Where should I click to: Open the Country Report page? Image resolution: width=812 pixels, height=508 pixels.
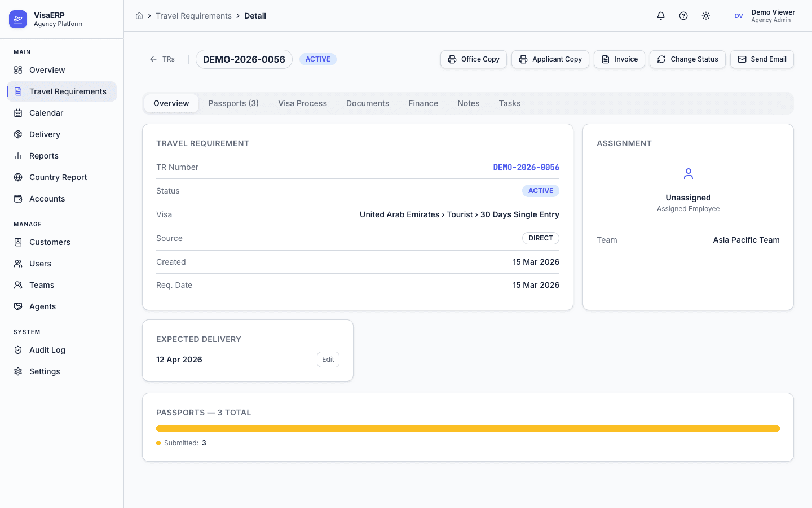(x=58, y=177)
